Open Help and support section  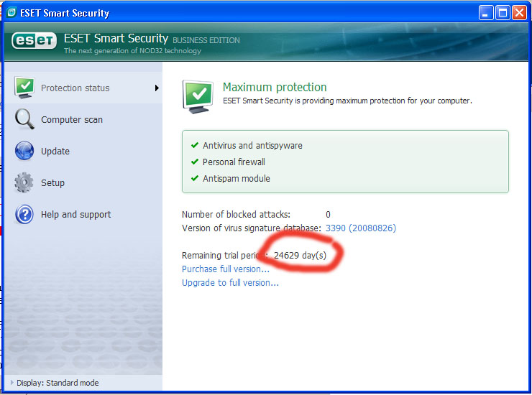pos(83,214)
